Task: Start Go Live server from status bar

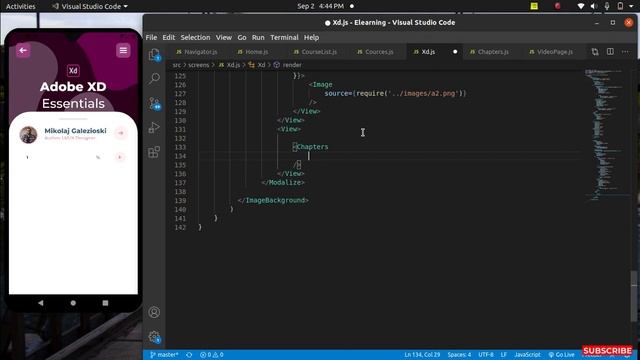Action: click(561, 355)
